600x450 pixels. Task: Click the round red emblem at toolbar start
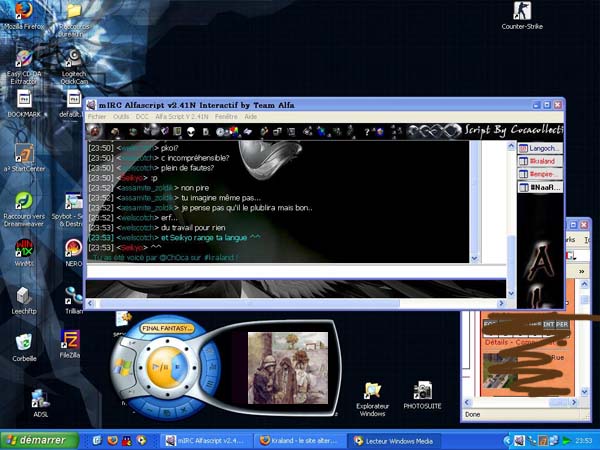(x=95, y=132)
